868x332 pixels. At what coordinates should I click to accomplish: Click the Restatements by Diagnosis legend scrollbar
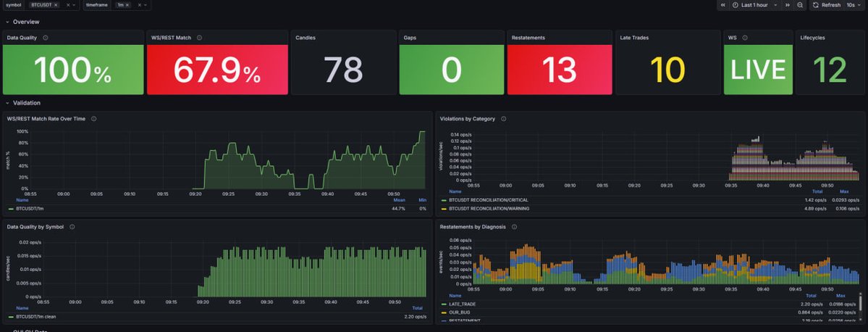coord(860,302)
